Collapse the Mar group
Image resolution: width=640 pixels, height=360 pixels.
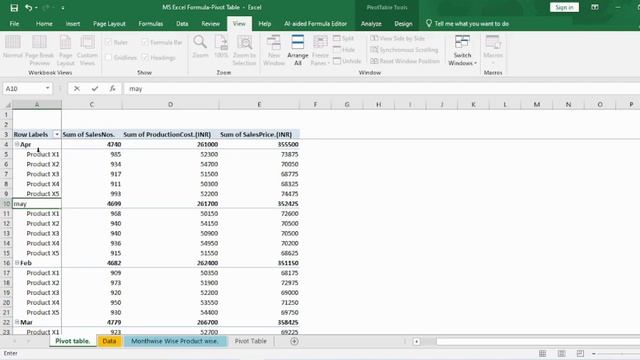coord(17,322)
